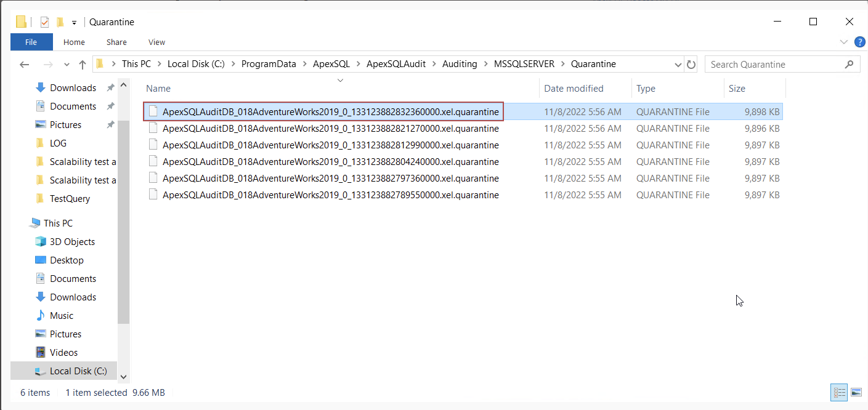
Task: Open Documents under This PC
Action: pyautogui.click(x=73, y=279)
